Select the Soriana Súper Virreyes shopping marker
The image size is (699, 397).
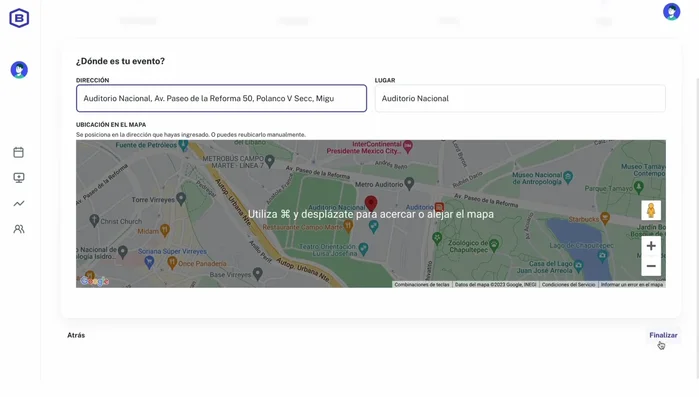click(x=149, y=262)
